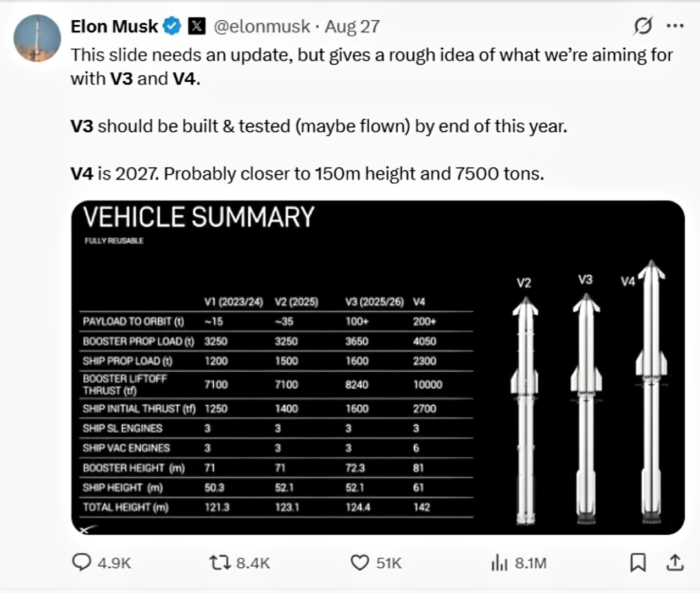Click the Aug 27 post timestamp
Screen dimensions: 700x593
(352, 26)
